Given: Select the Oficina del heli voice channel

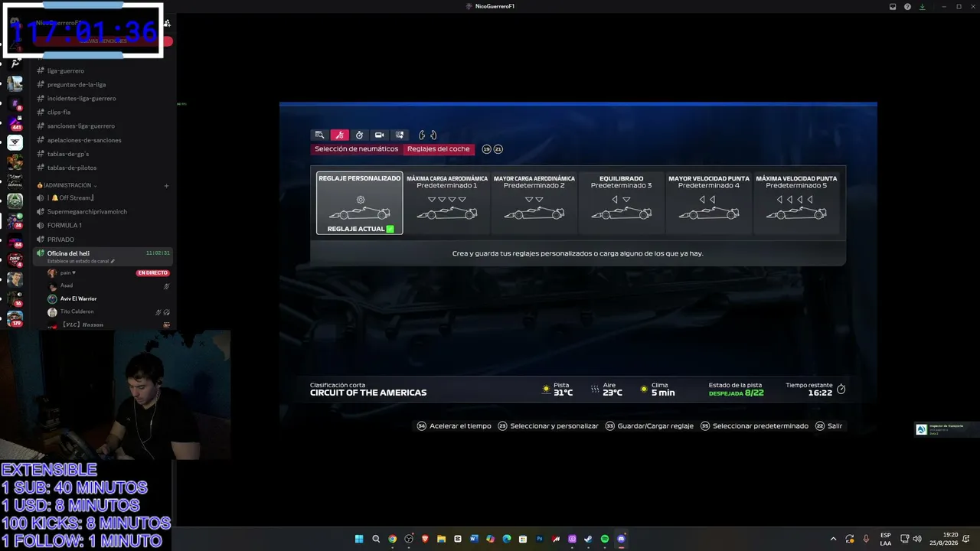Looking at the screenshot, I should (102, 256).
